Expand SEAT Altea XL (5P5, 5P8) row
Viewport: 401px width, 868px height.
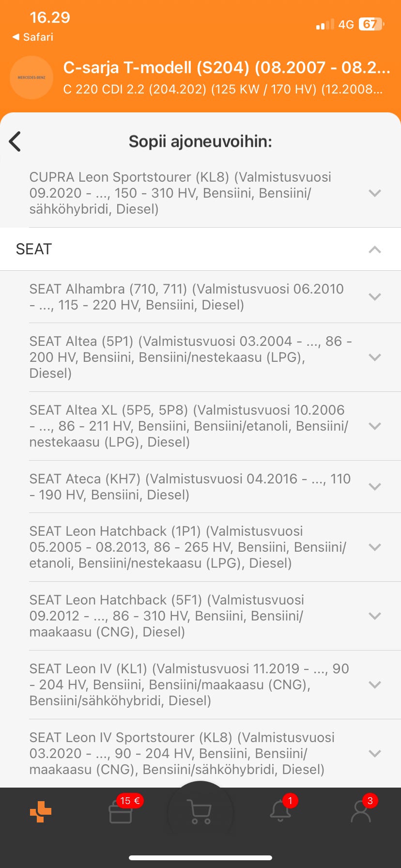[374, 426]
